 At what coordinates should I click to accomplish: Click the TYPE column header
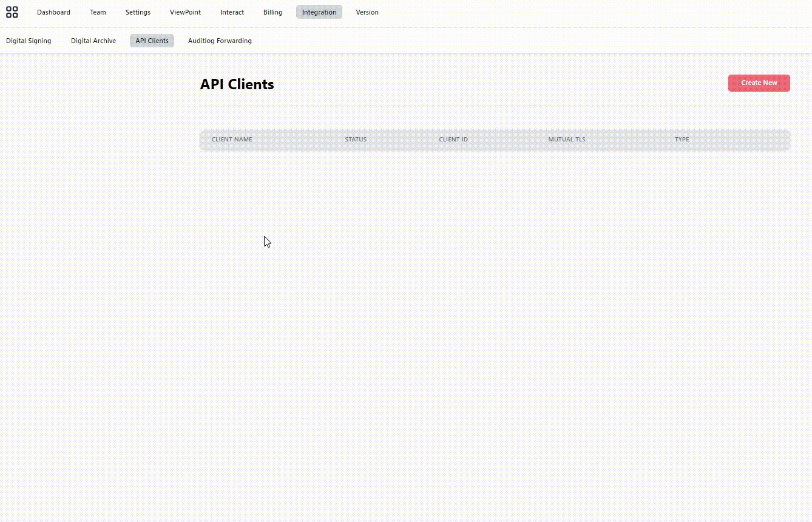click(x=682, y=139)
